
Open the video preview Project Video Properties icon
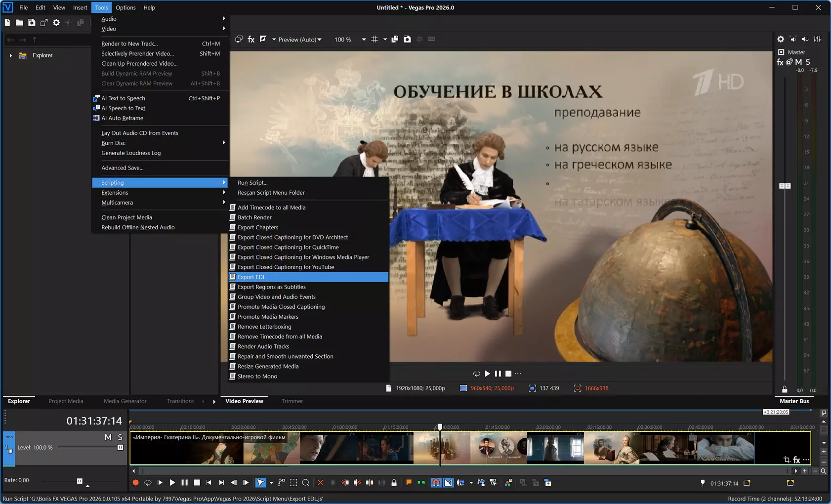coord(239,39)
